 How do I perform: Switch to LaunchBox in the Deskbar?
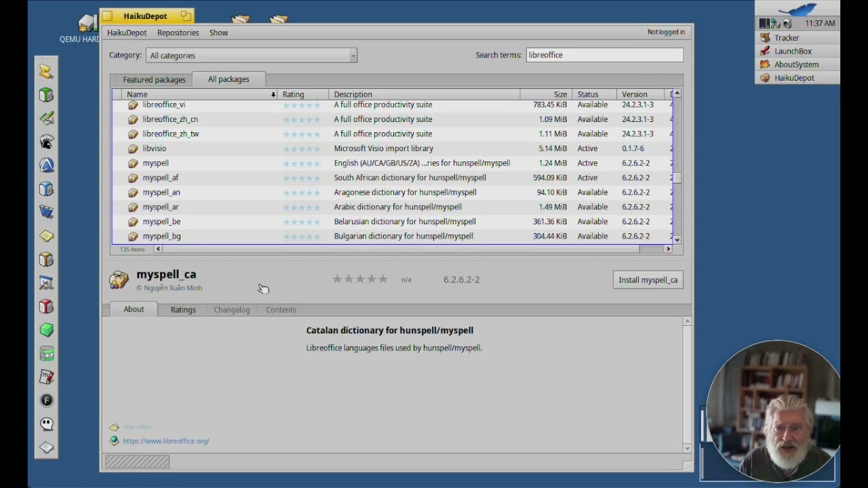(797, 52)
